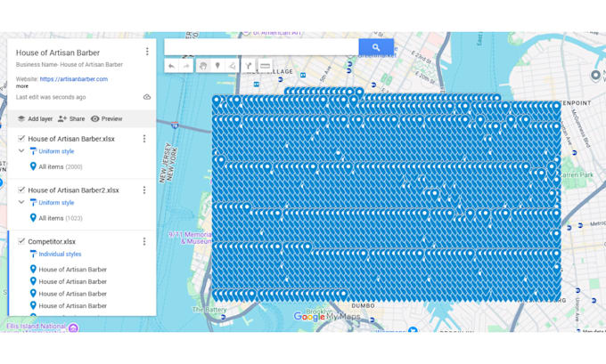The width and height of the screenshot is (606, 364).
Task: Click Ellis Island National landmark icon
Action: coord(73,328)
